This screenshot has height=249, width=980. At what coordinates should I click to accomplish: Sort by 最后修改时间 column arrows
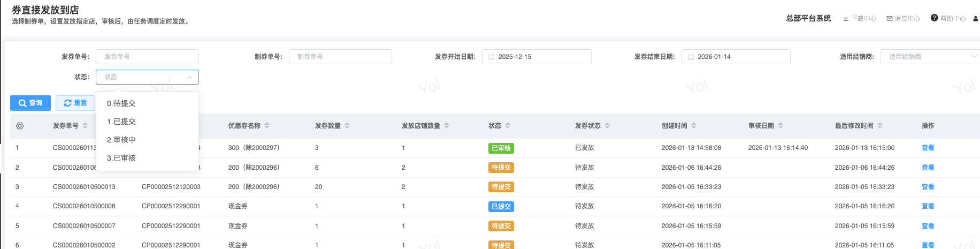(880, 126)
